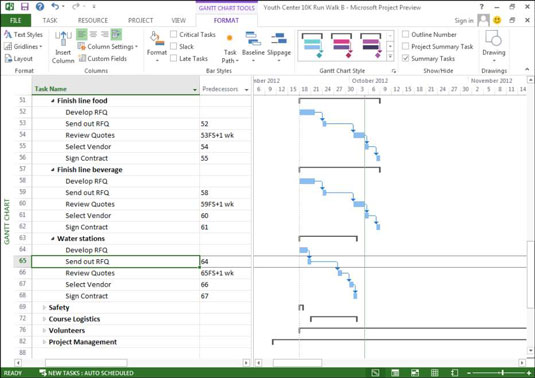Open the Help question mark icon
This screenshot has height=378, width=535.
[40, 6]
